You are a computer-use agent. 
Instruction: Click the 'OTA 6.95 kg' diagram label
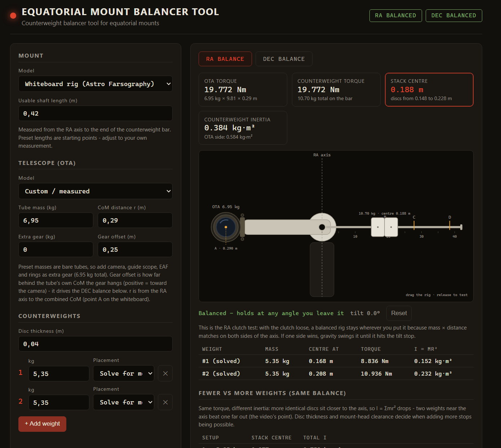pos(226,207)
